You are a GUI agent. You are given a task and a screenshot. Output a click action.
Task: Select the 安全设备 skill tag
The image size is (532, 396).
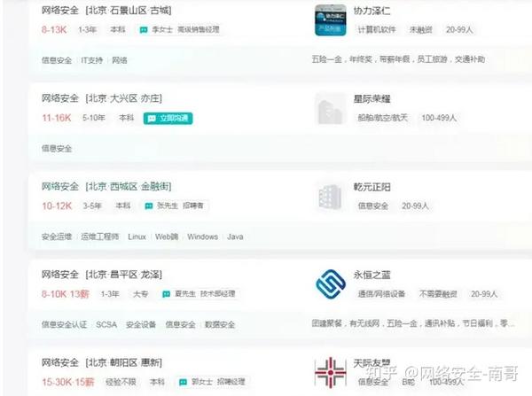[141, 324]
